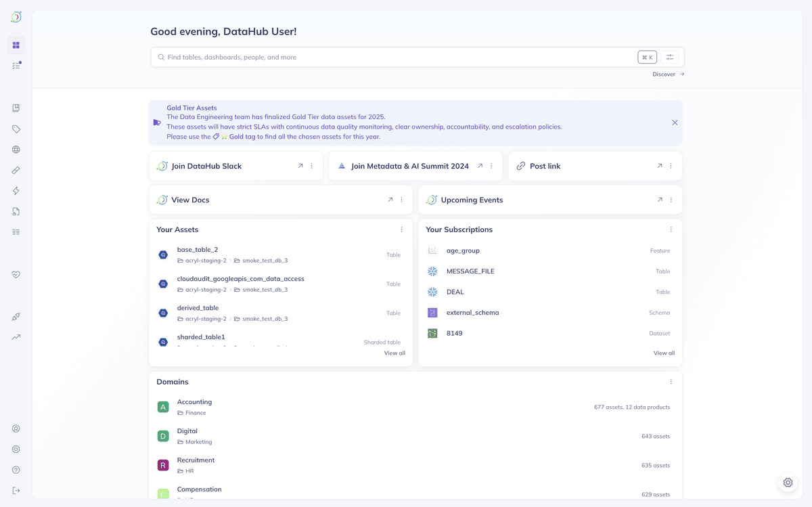Select the navigation grid icon in sidebar

pyautogui.click(x=16, y=45)
